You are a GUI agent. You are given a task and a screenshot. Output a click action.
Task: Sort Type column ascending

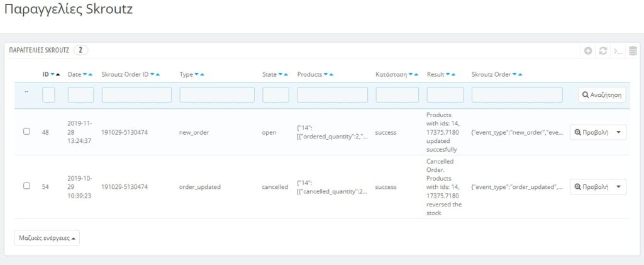tap(202, 75)
